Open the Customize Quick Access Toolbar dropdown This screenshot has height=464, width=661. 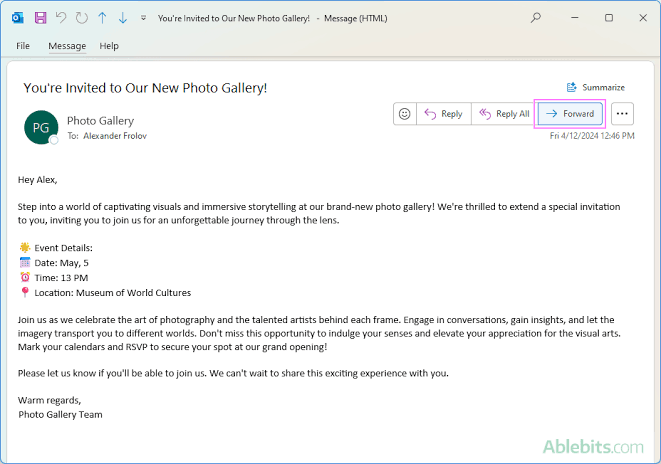coord(143,18)
